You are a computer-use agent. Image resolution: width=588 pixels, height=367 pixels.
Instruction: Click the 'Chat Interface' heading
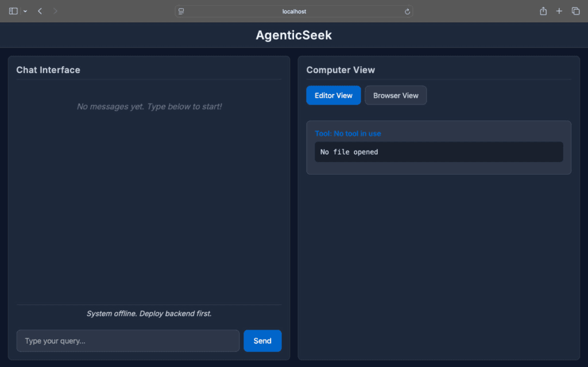pyautogui.click(x=48, y=70)
